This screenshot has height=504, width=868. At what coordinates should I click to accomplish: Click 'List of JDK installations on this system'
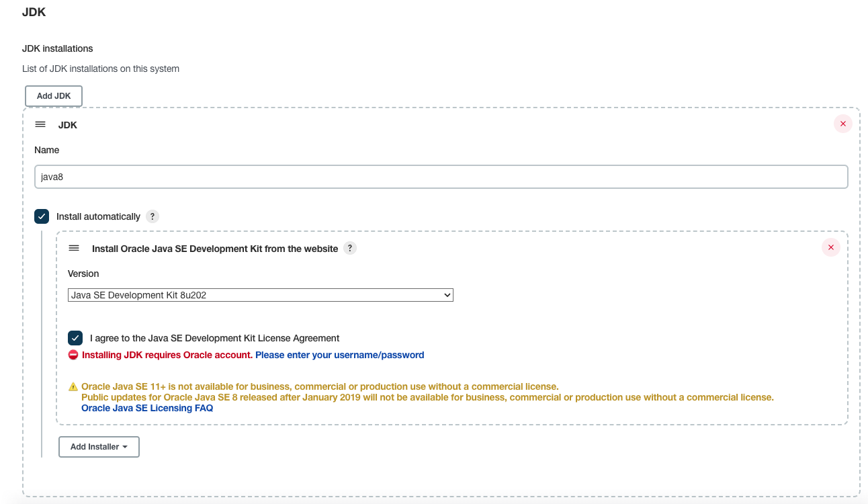[101, 69]
